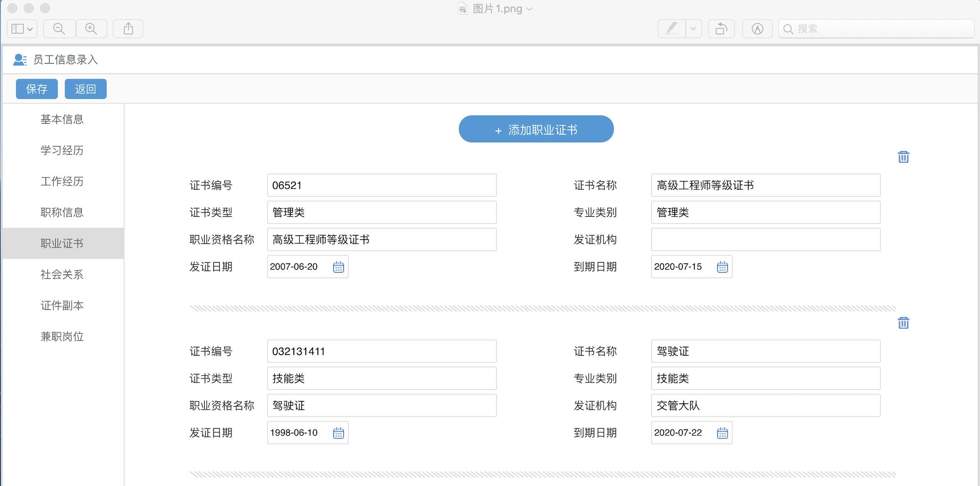Click the 添加职业证书 button
980x486 pixels.
pos(536,129)
